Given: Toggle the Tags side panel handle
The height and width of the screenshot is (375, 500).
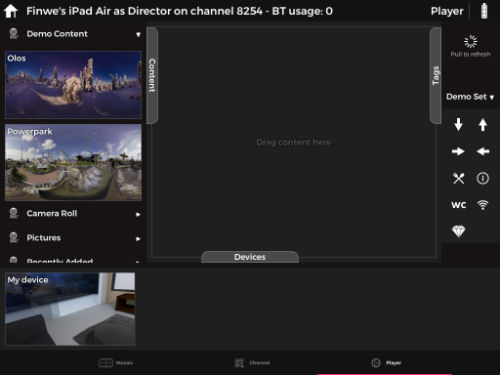Looking at the screenshot, I should point(436,76).
